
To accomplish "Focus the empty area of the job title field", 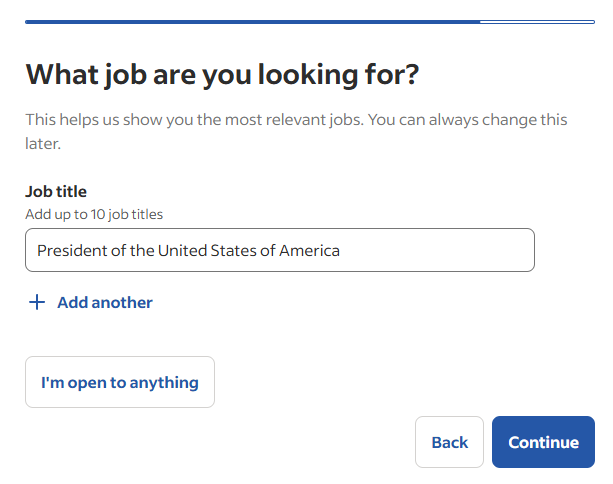I will coord(440,250).
